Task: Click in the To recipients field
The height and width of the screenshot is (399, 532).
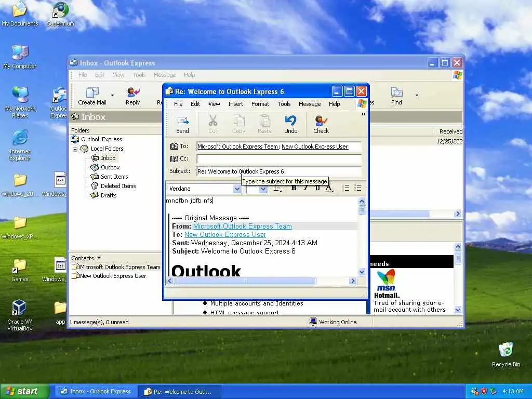Action: (x=279, y=147)
